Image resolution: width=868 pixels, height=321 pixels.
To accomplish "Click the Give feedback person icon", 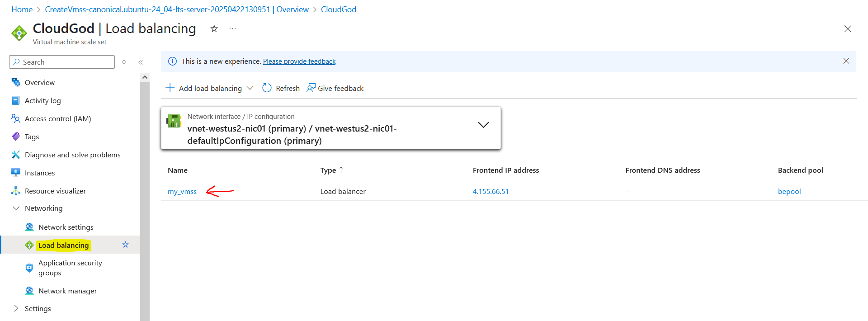I will 311,88.
